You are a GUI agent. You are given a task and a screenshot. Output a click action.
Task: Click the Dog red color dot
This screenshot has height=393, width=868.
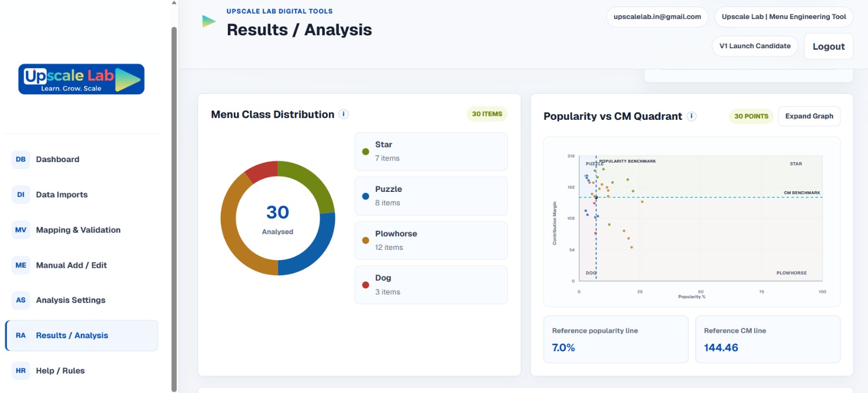pyautogui.click(x=366, y=285)
